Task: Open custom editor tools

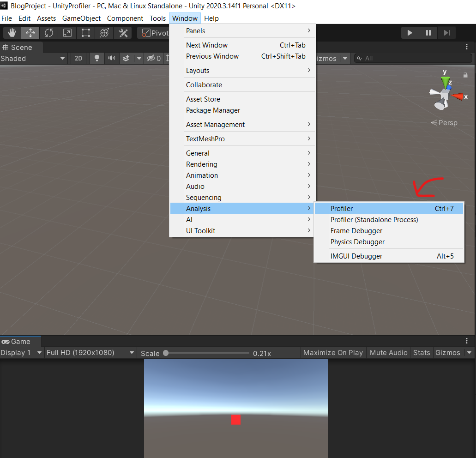Action: 123,33
